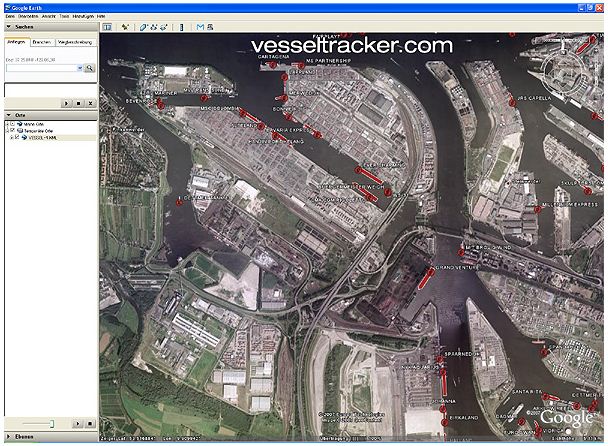The width and height of the screenshot is (608, 446).
Task: Clear search results with the X button
Action: [x=90, y=104]
